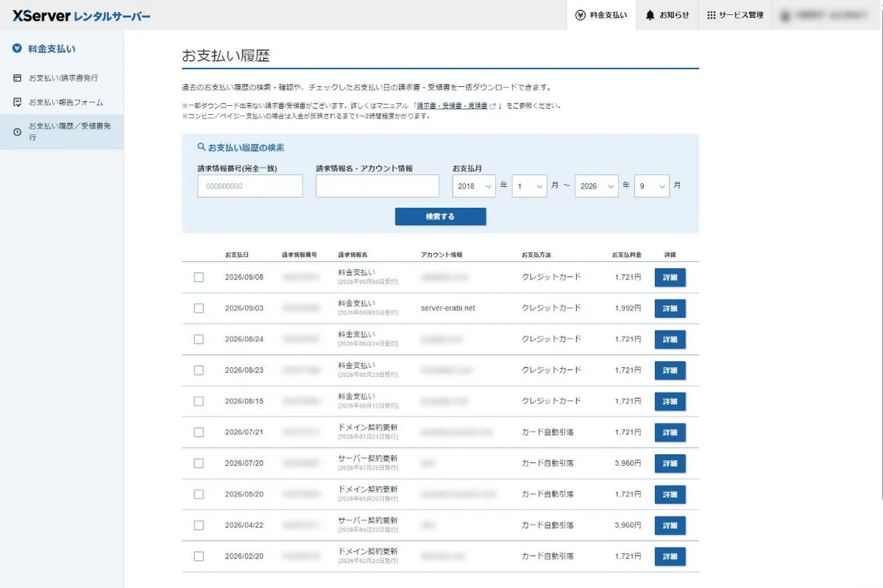Viewport: 883px width, 588px height.
Task: Click the 1,992円 amount cell
Action: pos(628,308)
